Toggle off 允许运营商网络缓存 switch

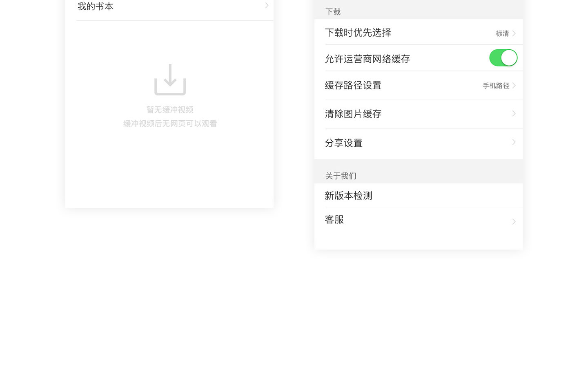click(503, 58)
